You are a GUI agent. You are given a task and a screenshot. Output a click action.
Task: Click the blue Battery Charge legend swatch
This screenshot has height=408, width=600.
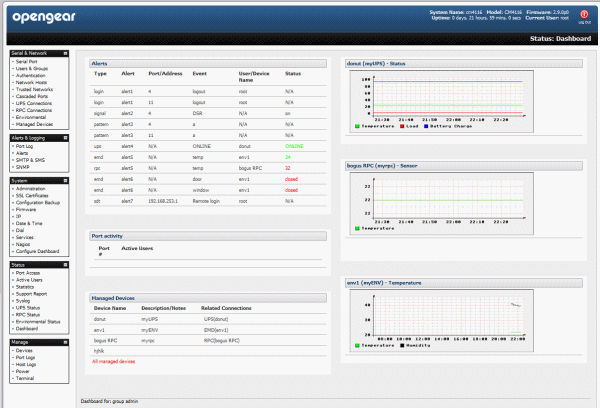[426, 126]
